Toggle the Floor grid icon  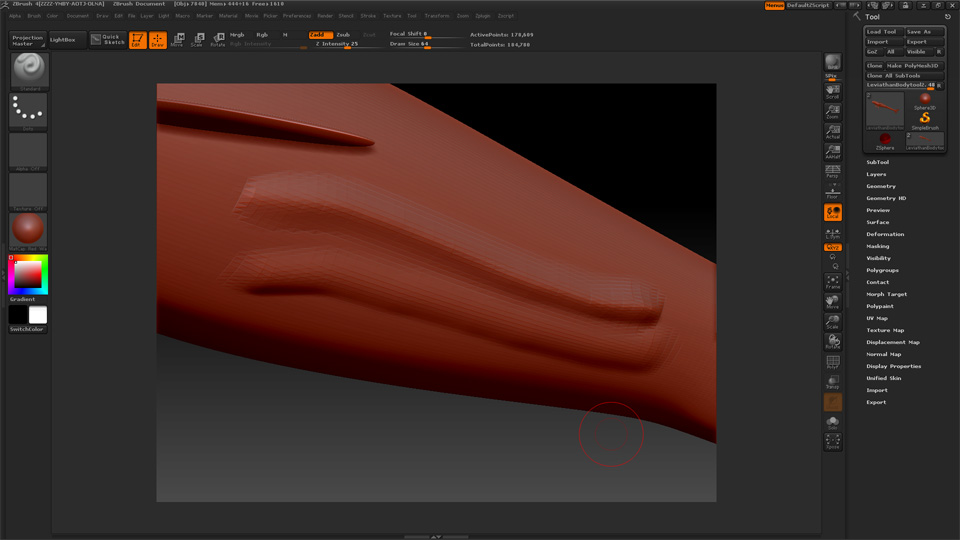pyautogui.click(x=833, y=191)
